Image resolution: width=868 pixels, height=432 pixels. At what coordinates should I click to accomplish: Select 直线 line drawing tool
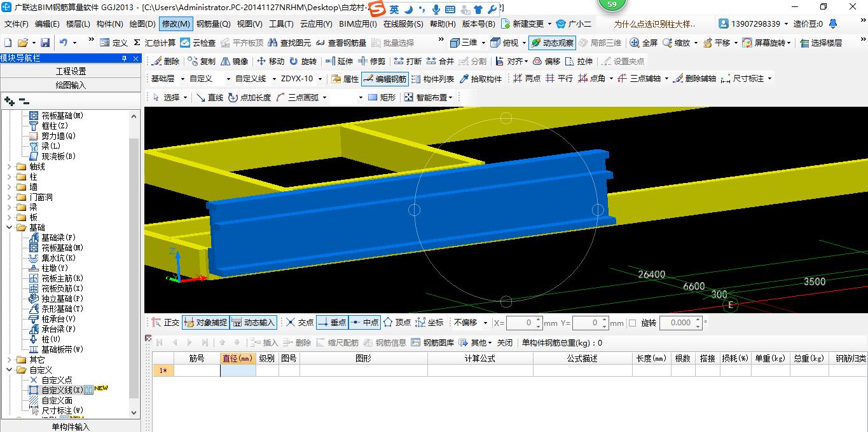(210, 98)
